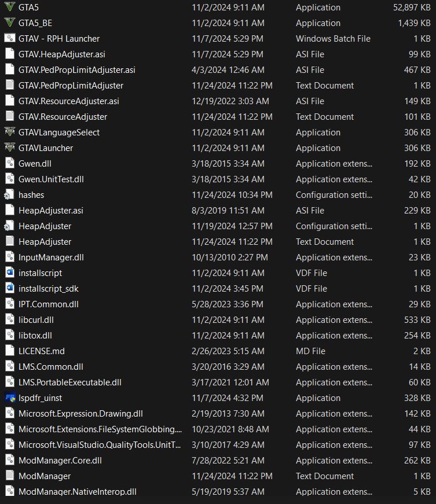Click the installscript_sdk VDF file icon
The height and width of the screenshot is (504, 436).
point(10,288)
